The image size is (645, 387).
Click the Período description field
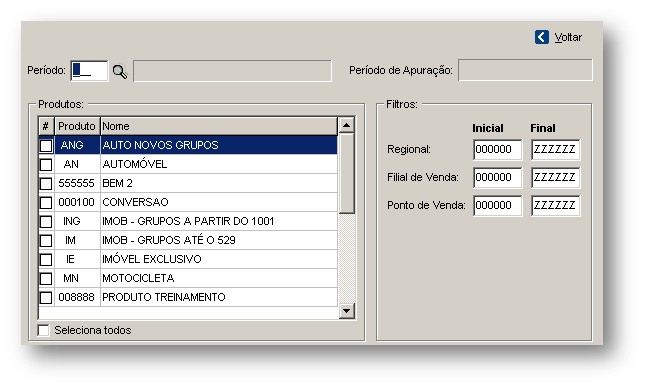[x=232, y=71]
